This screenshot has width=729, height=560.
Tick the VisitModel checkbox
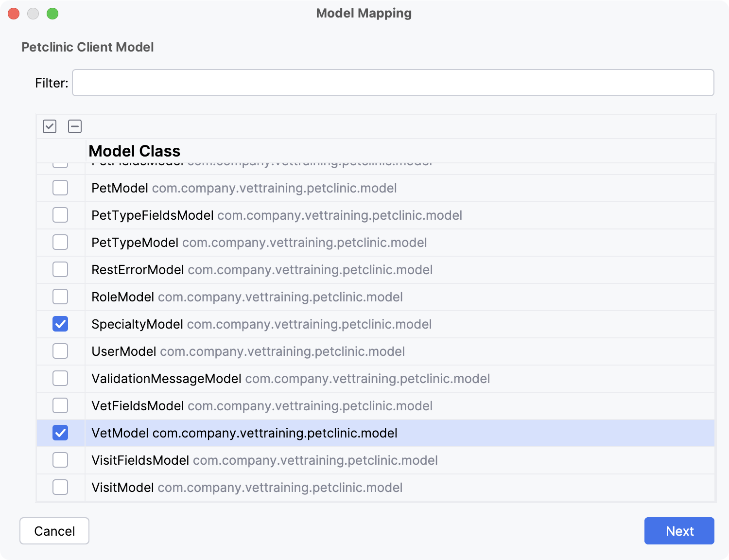pyautogui.click(x=60, y=487)
